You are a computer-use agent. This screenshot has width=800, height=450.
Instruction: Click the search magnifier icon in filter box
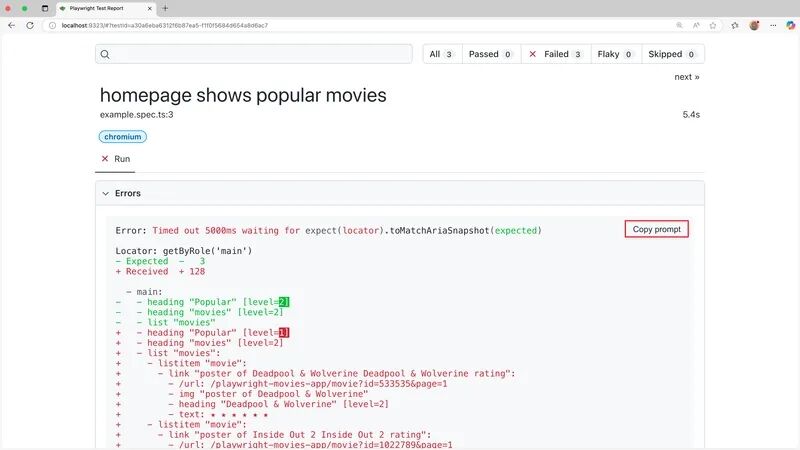(105, 54)
